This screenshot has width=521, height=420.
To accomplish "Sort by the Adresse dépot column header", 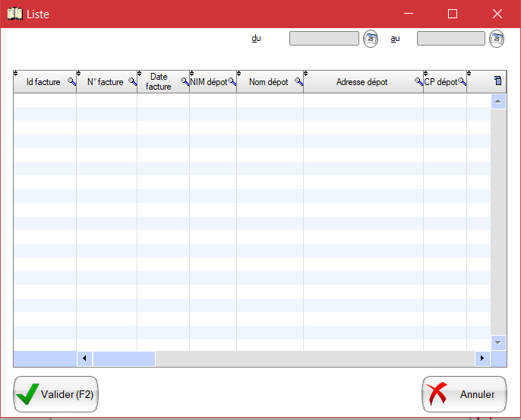I will pyautogui.click(x=362, y=82).
